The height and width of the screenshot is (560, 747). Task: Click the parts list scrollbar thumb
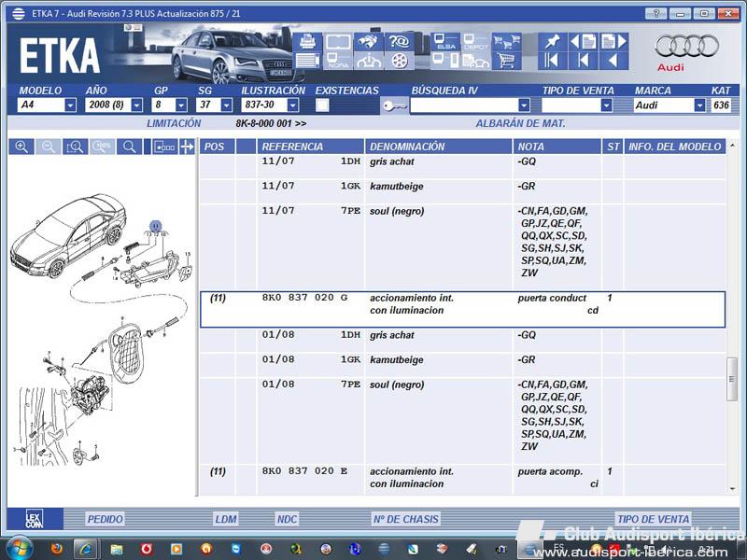click(732, 379)
